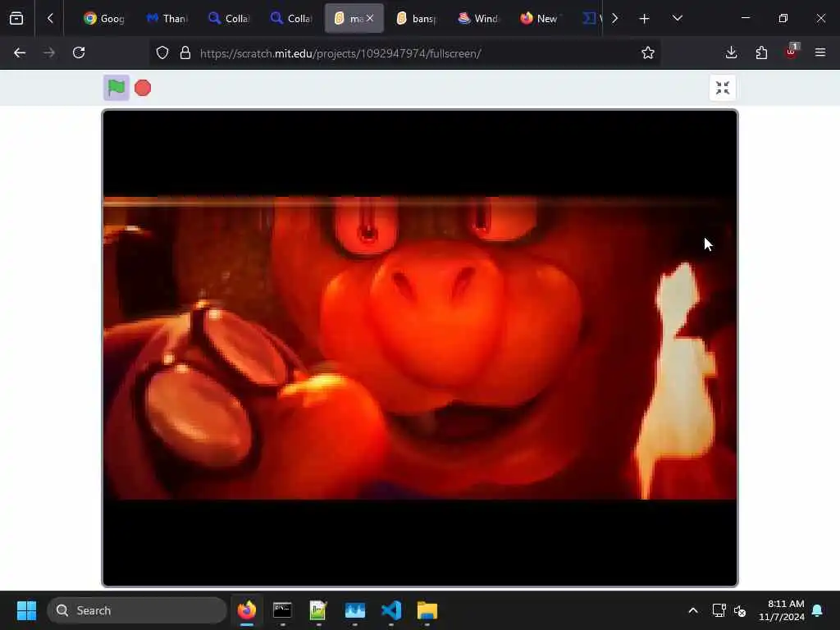Switch to the Wind tab
The height and width of the screenshot is (630, 840).
[x=478, y=19]
